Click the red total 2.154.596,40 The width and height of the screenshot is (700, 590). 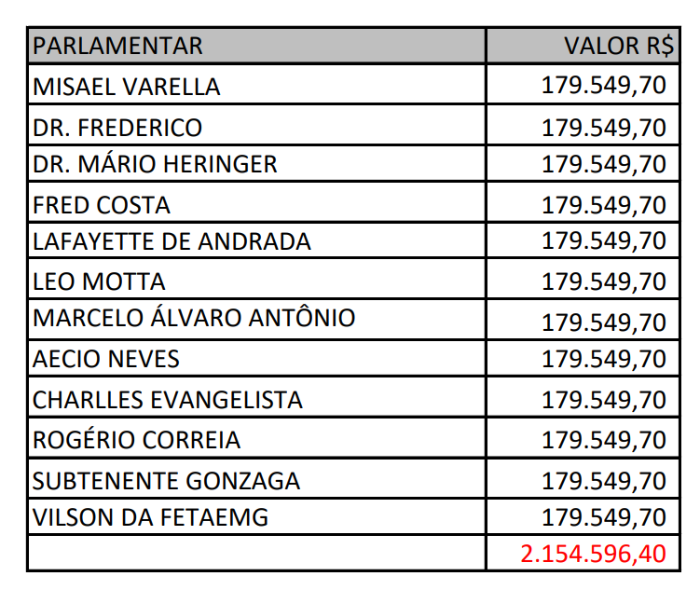[x=594, y=554]
